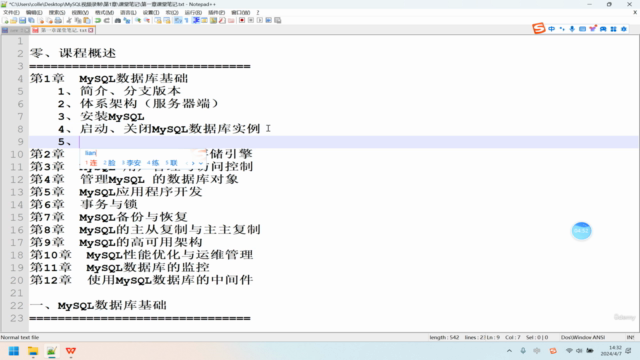Save the current file with the toolbar icon
This screenshot has width=640, height=360.
(22, 20)
